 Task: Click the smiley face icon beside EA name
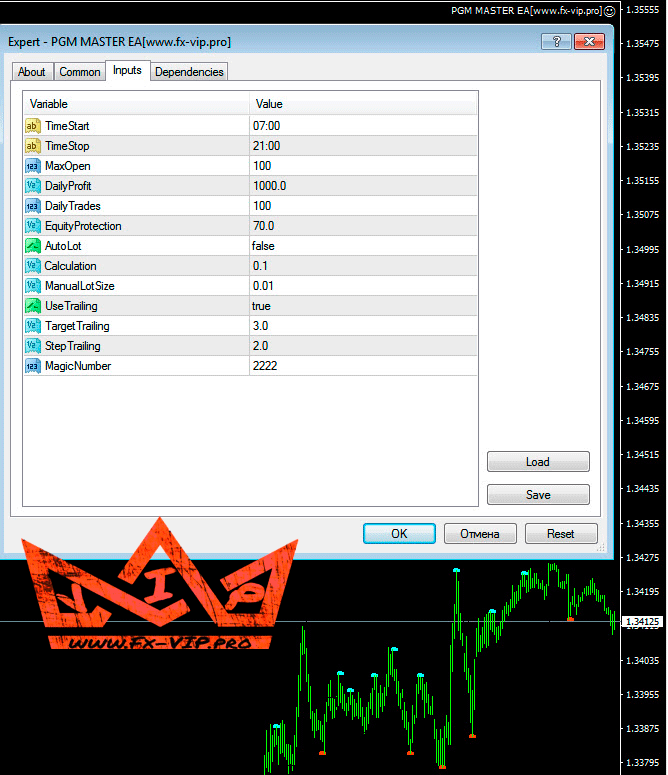pos(610,10)
